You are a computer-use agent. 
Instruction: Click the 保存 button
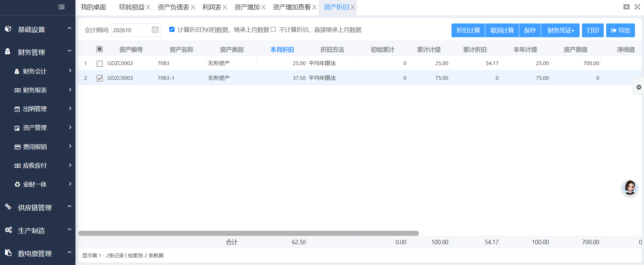(x=530, y=30)
